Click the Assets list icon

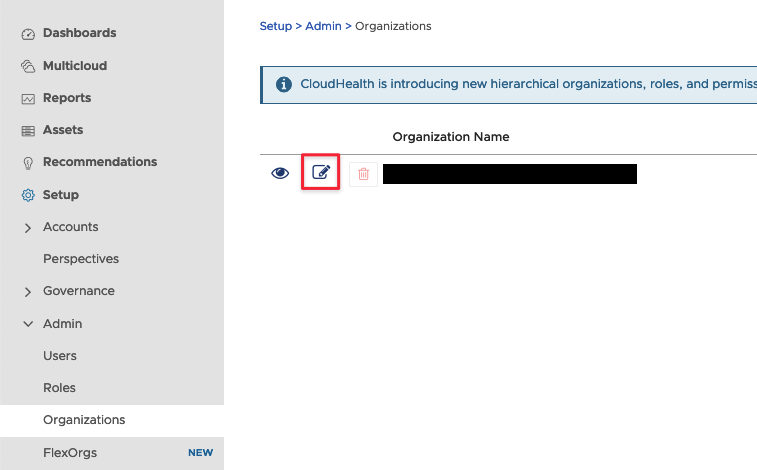pyautogui.click(x=28, y=131)
